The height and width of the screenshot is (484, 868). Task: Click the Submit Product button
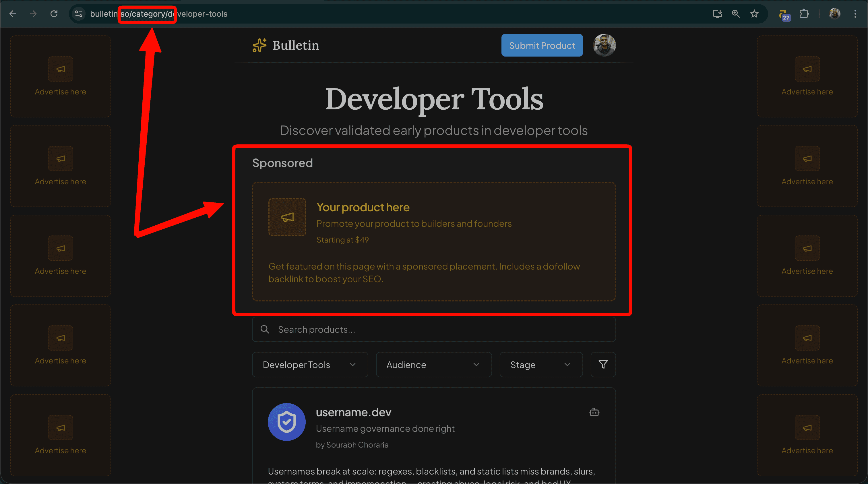click(x=542, y=45)
